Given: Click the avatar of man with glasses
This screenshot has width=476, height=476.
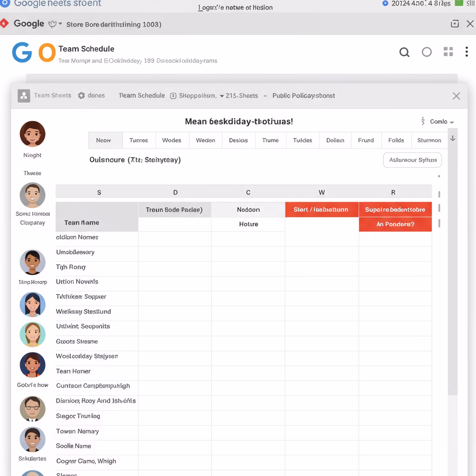Looking at the screenshot, I should pos(33,409).
